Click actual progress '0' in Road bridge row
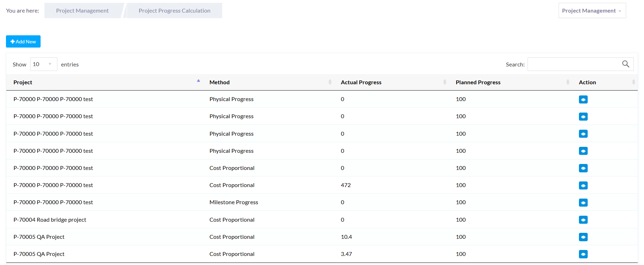This screenshot has height=265, width=644. pos(342,220)
